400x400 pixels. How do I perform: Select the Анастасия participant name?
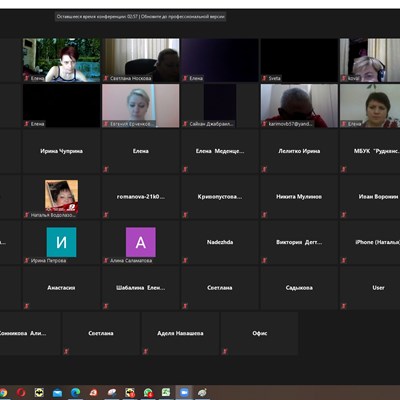[x=61, y=288]
